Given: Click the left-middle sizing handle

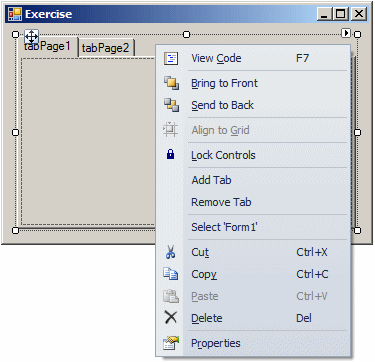Looking at the screenshot, I should click(15, 132).
